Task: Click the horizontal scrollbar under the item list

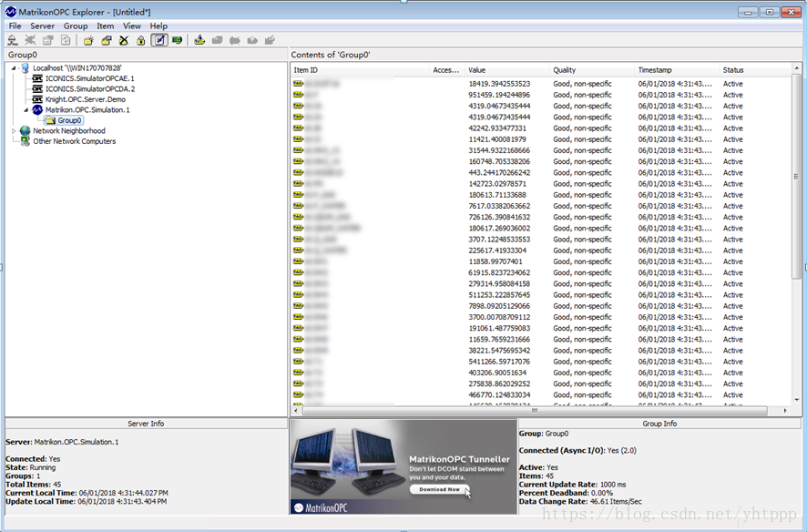Action: (535, 411)
